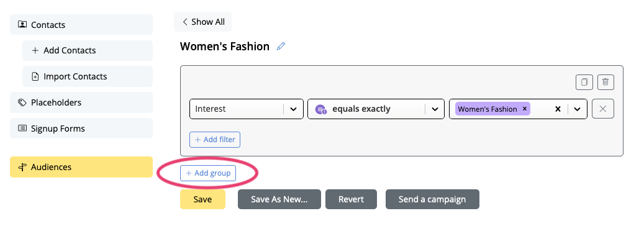Screen dimensions: 644x234
Task: Remove the Women's Fashion tag chip
Action: click(525, 109)
